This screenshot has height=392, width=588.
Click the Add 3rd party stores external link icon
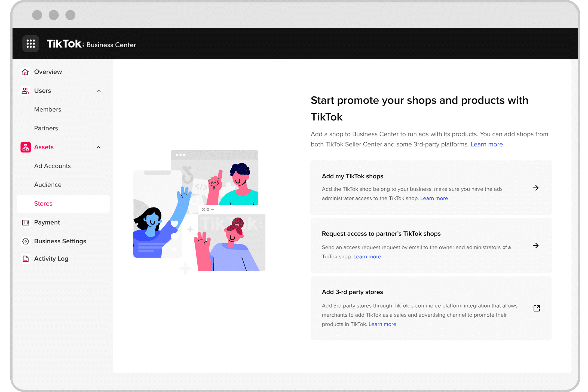click(x=537, y=308)
